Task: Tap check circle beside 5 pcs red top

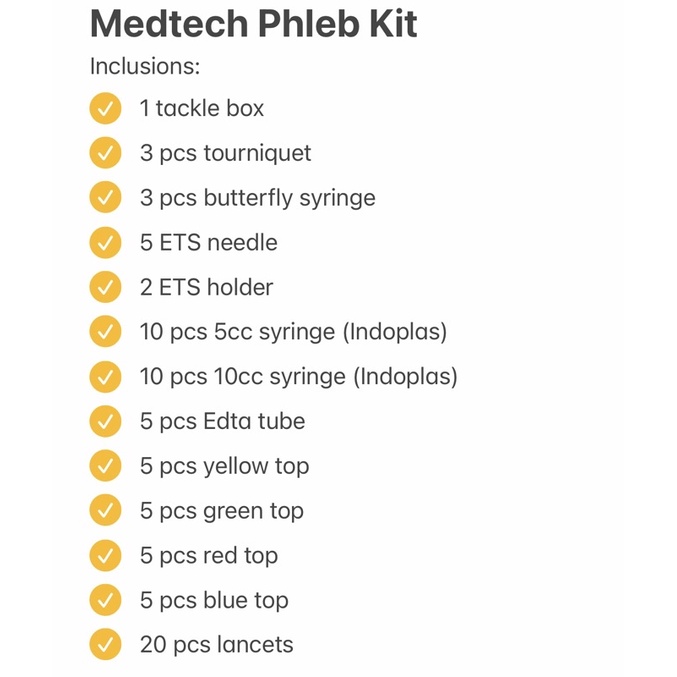Action: (105, 555)
